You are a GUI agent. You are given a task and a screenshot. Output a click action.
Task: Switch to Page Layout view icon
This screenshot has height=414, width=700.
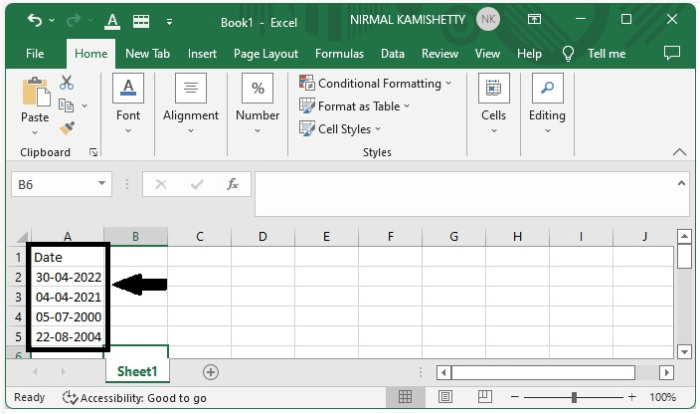pyautogui.click(x=445, y=397)
